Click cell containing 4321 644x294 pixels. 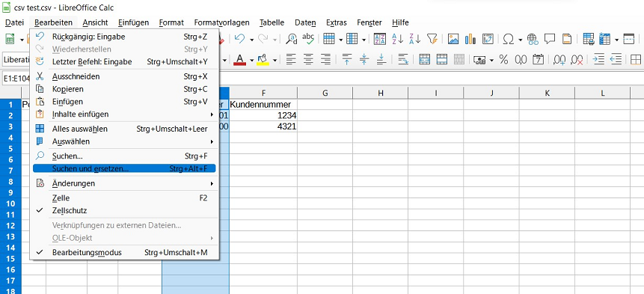click(x=263, y=126)
